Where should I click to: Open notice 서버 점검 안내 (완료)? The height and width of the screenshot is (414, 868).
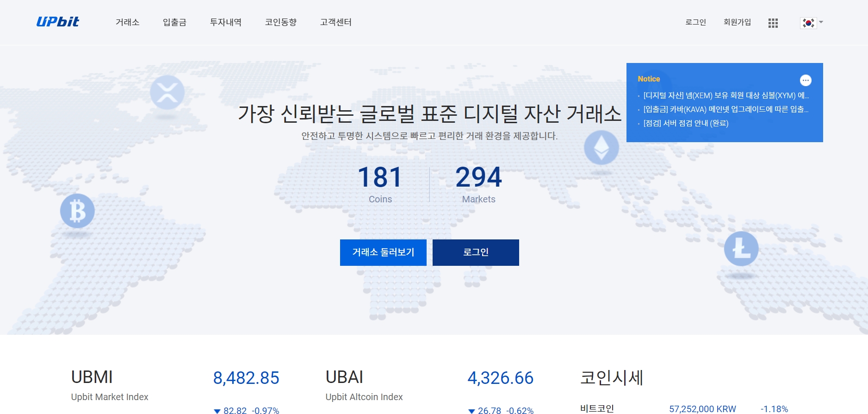pos(686,123)
